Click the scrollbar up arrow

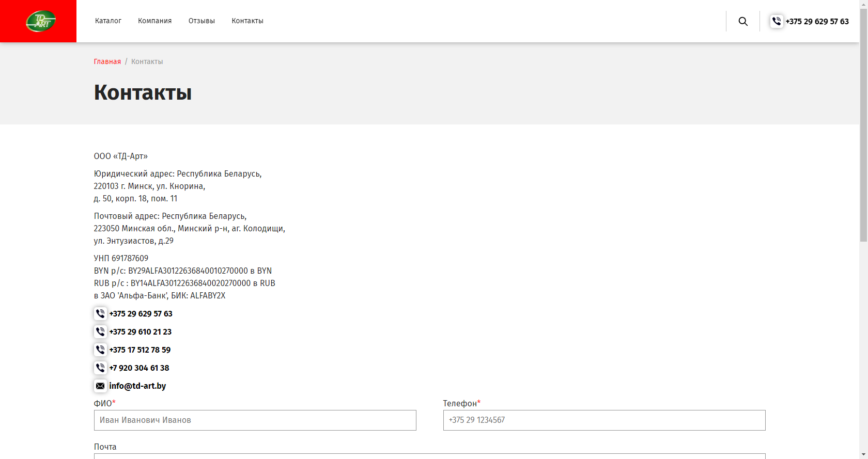863,4
